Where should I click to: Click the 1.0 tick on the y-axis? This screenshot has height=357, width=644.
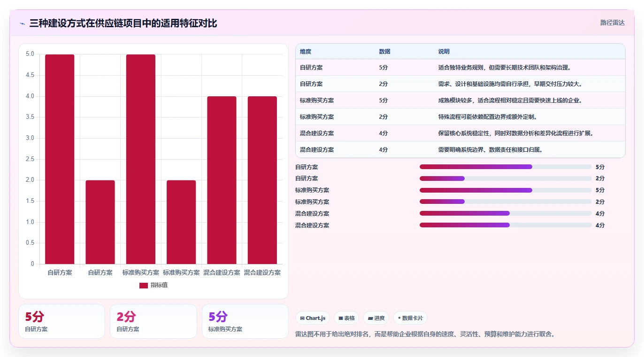[30, 222]
